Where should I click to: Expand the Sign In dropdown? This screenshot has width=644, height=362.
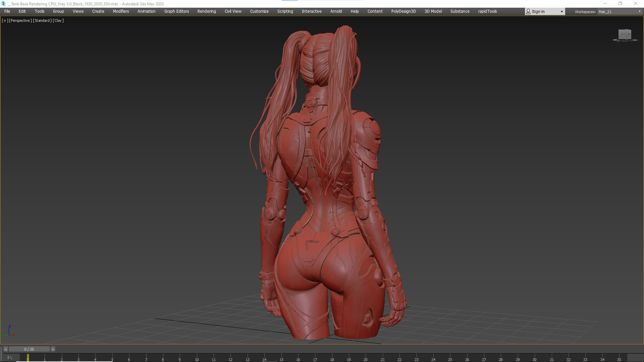pyautogui.click(x=561, y=12)
